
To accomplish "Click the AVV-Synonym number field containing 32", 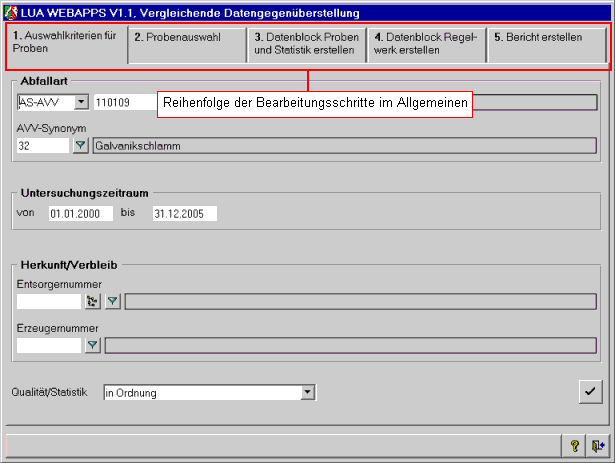I will tap(43, 146).
